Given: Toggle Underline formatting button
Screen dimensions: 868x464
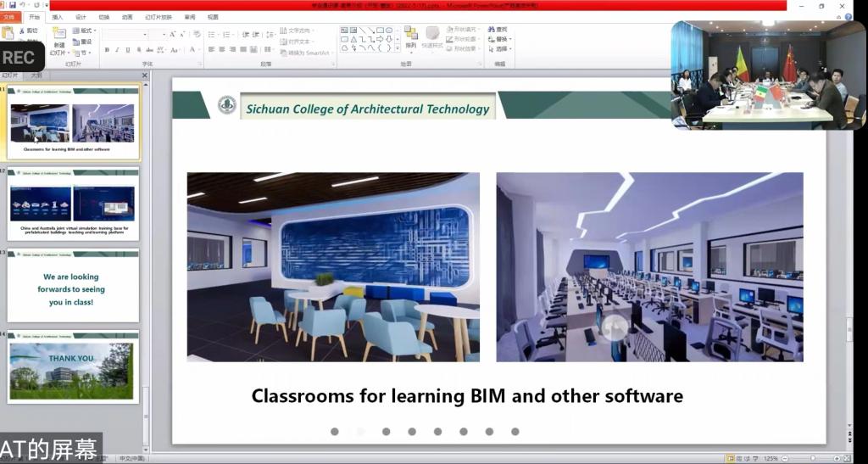Looking at the screenshot, I should [127, 50].
